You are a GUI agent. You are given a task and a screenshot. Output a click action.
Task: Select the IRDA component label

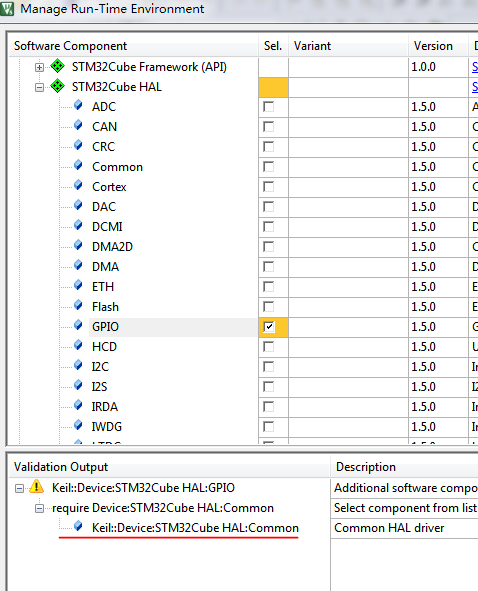click(x=105, y=407)
